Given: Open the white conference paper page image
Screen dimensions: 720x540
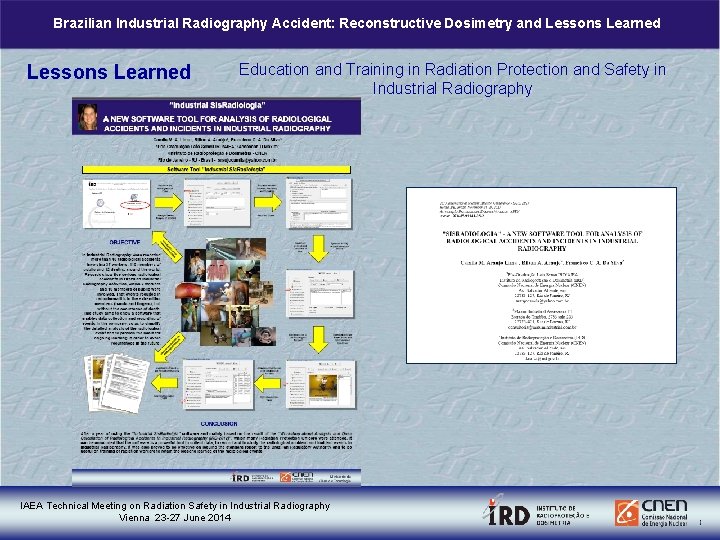Looking at the screenshot, I should coord(541,275).
